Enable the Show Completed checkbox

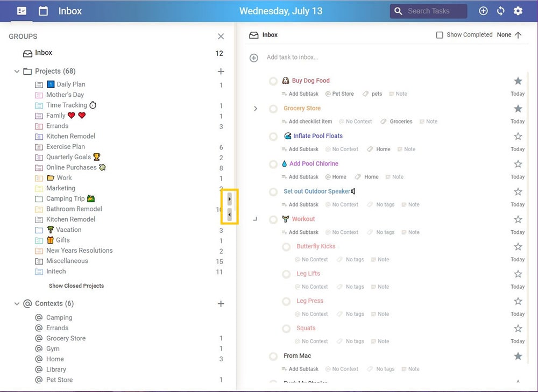click(440, 35)
